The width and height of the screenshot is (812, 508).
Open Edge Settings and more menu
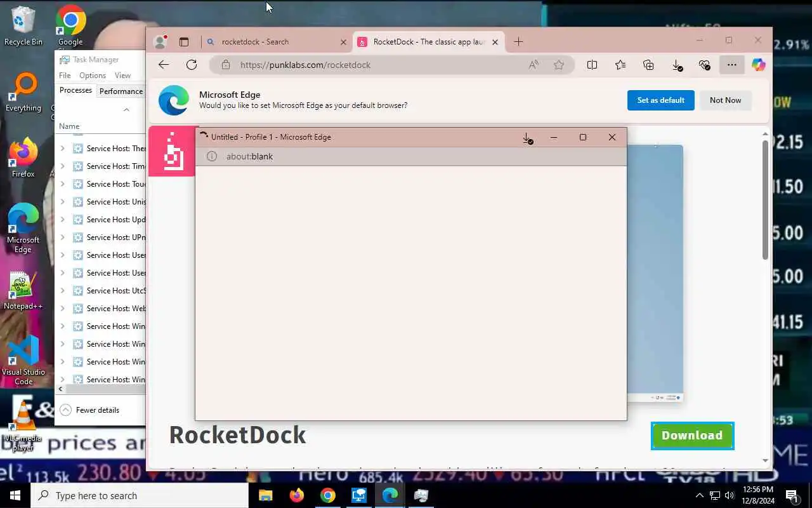click(732, 65)
